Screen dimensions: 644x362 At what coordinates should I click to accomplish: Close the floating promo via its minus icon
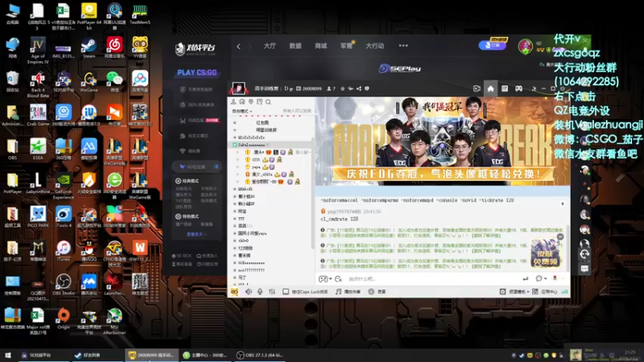(x=560, y=237)
